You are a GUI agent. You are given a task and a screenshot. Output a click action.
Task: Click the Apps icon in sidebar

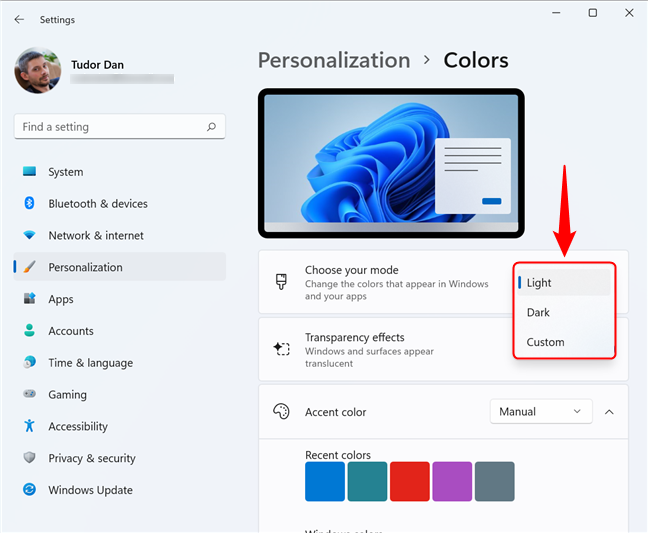(x=29, y=298)
